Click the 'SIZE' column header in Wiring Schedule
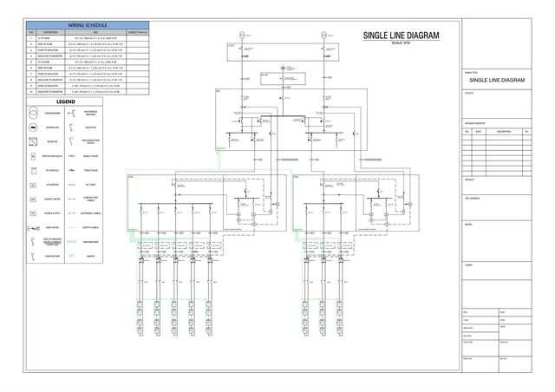Screen dimensions: 555x392 point(96,32)
